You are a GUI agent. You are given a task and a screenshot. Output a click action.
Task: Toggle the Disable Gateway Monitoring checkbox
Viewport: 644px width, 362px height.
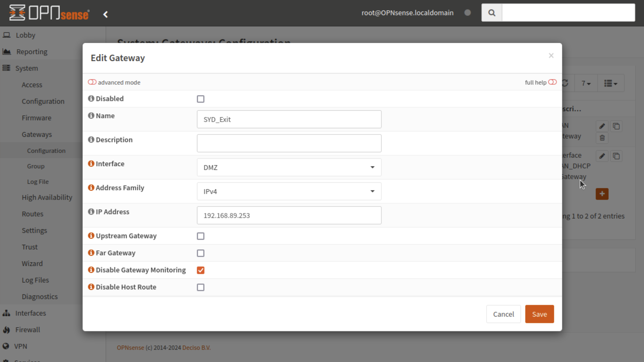[200, 270]
